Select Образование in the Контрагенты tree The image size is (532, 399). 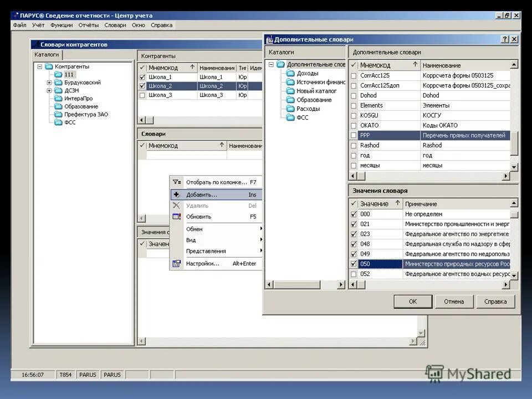click(81, 106)
